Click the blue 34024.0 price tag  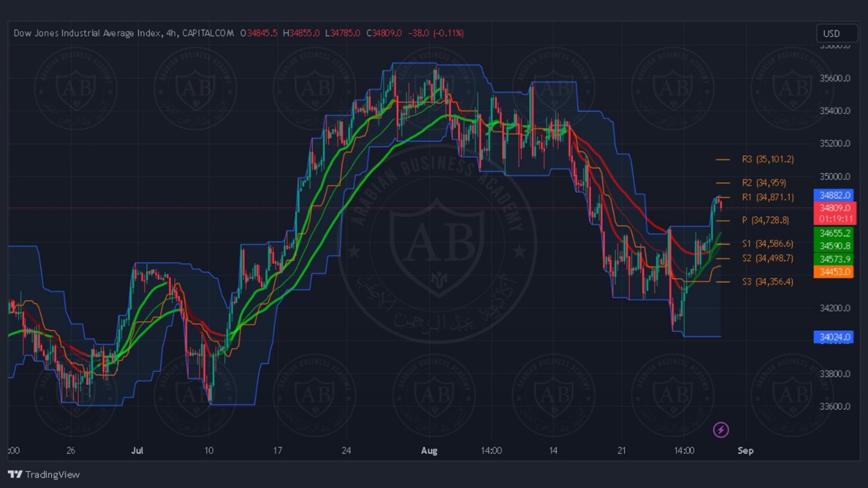coord(834,337)
